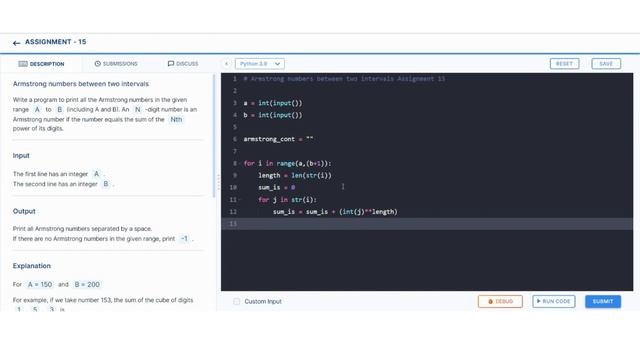Open the Description tab
The height and width of the screenshot is (360, 640).
(x=41, y=64)
